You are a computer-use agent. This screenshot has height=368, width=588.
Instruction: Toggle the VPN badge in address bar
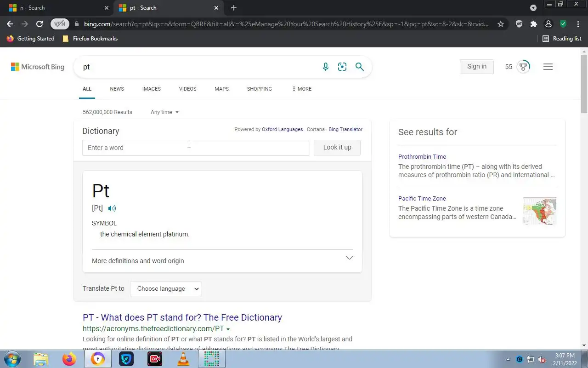59,24
